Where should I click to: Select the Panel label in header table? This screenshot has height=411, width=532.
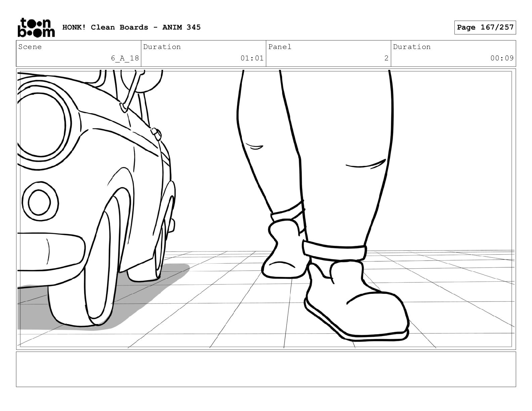pos(280,47)
